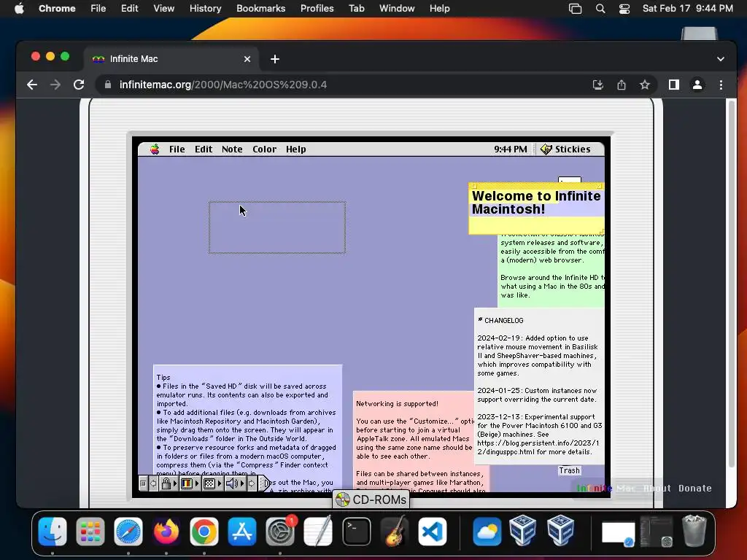Screen dimensions: 747x560
Task: Click the yellow Welcome sticky's zoom box
Action: tap(600, 186)
